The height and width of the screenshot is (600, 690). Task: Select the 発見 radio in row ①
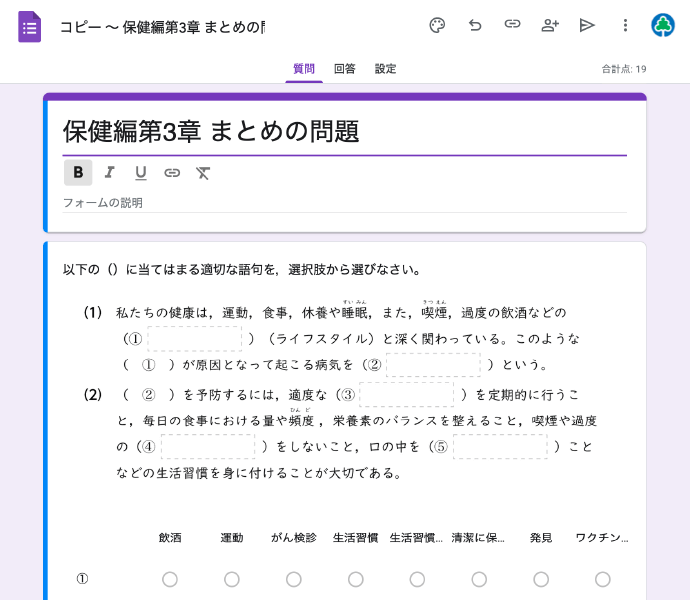tap(541, 579)
